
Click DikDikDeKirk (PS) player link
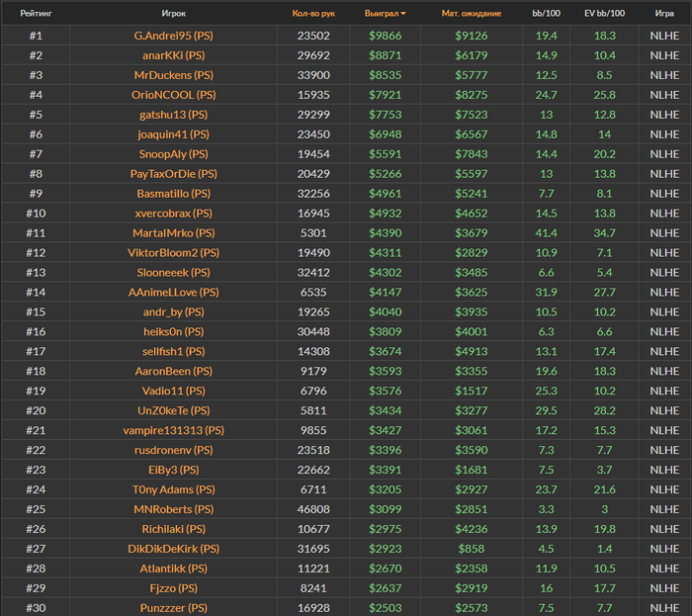(x=173, y=549)
